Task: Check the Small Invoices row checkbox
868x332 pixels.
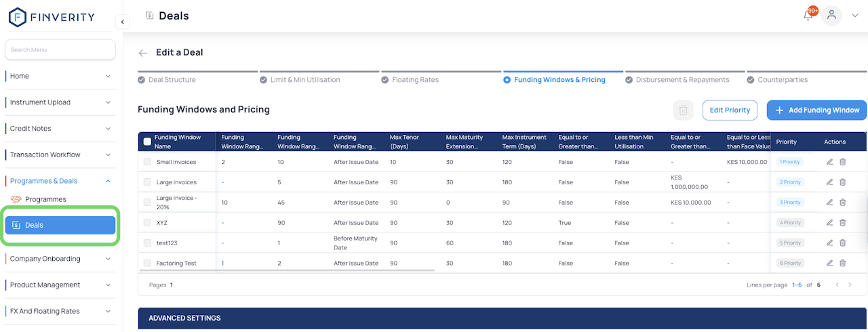Action: coord(147,162)
